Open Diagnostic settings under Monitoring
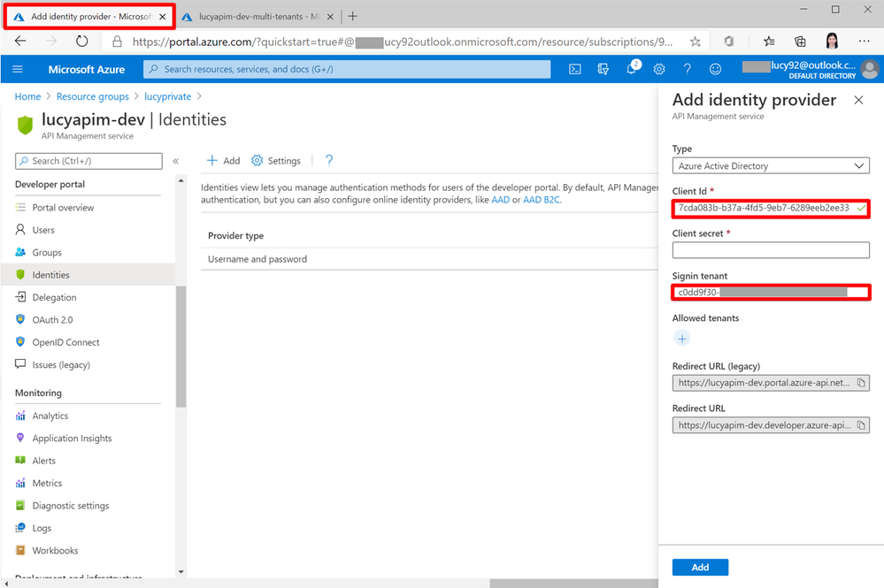This screenshot has width=884, height=588. pyautogui.click(x=71, y=506)
